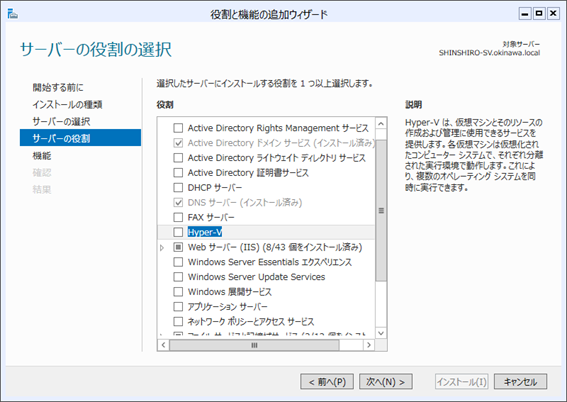Go to サーバーの選択 step

pos(61,121)
